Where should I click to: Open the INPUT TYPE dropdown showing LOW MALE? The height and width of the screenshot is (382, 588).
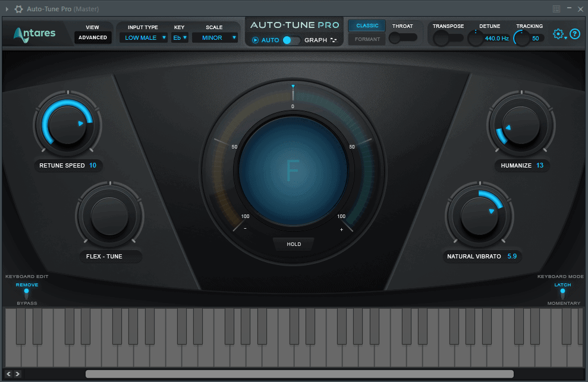[143, 37]
